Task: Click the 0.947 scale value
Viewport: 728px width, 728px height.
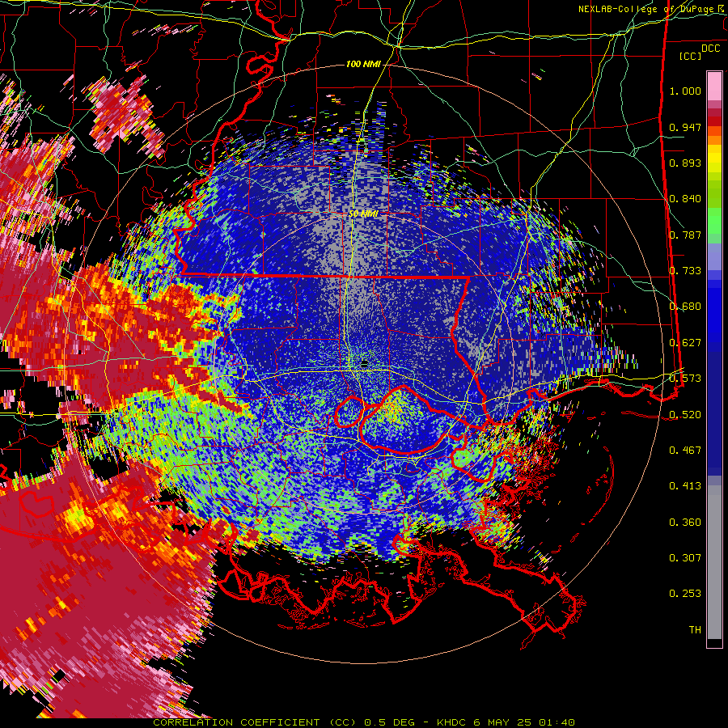Action: [685, 127]
